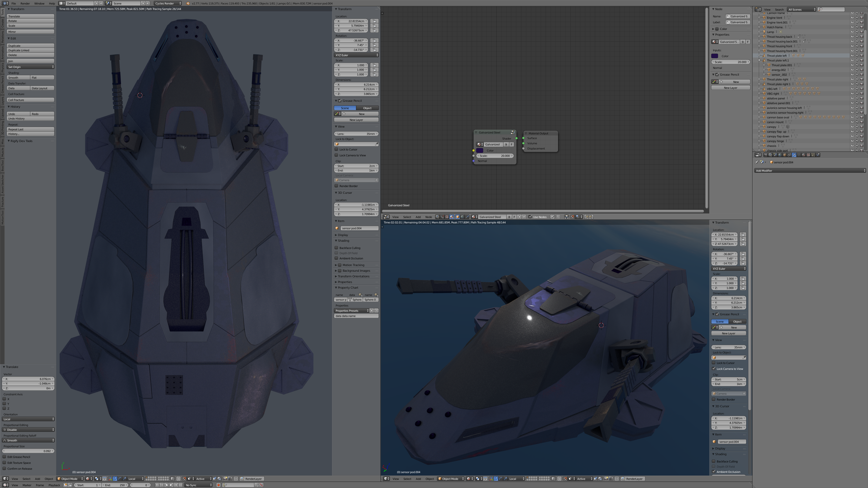Open the All Scenes outliner filter dropdown
Viewport: 868px width, 488px height.
click(802, 9)
